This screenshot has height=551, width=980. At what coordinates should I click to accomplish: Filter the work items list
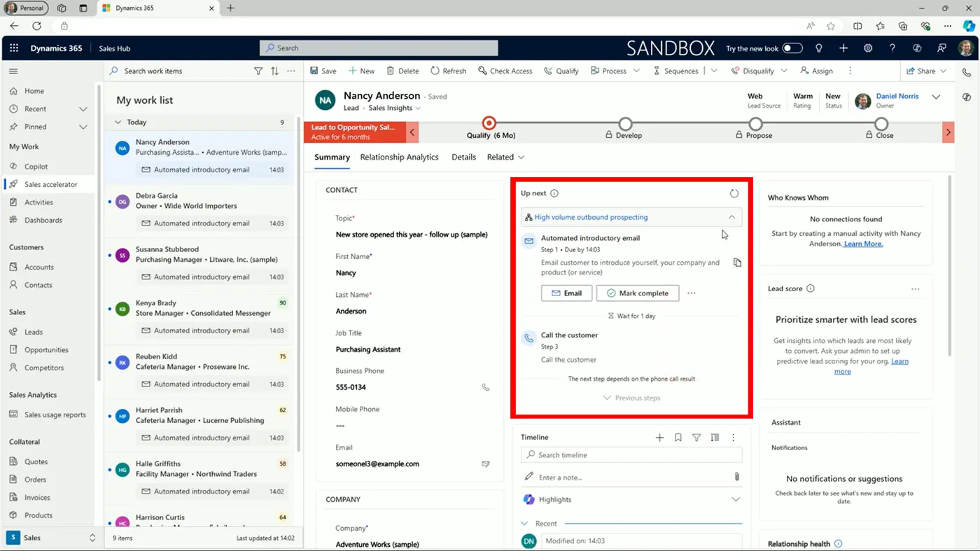pyautogui.click(x=258, y=71)
